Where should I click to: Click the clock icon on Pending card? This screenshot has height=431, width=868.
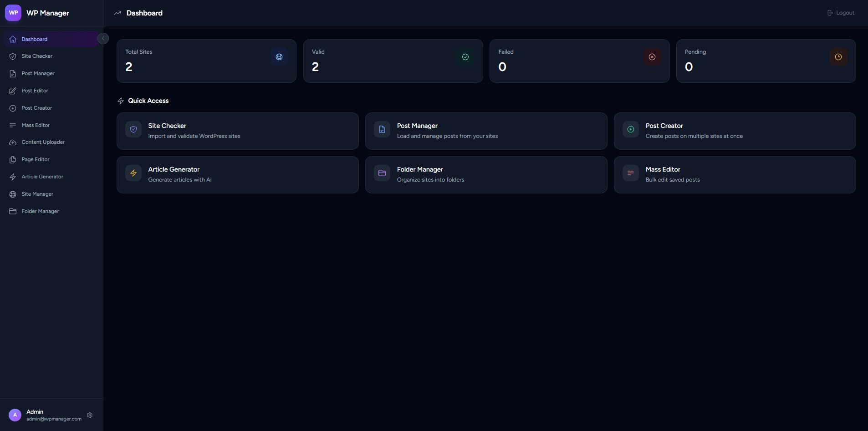838,57
